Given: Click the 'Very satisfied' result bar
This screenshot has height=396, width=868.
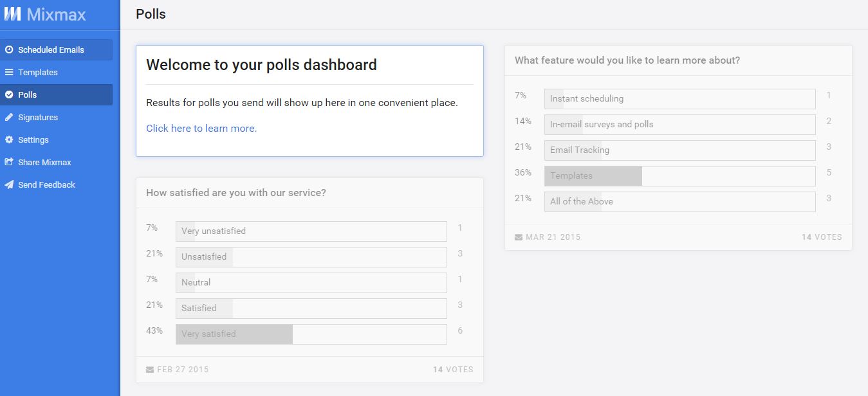Looking at the screenshot, I should click(311, 334).
